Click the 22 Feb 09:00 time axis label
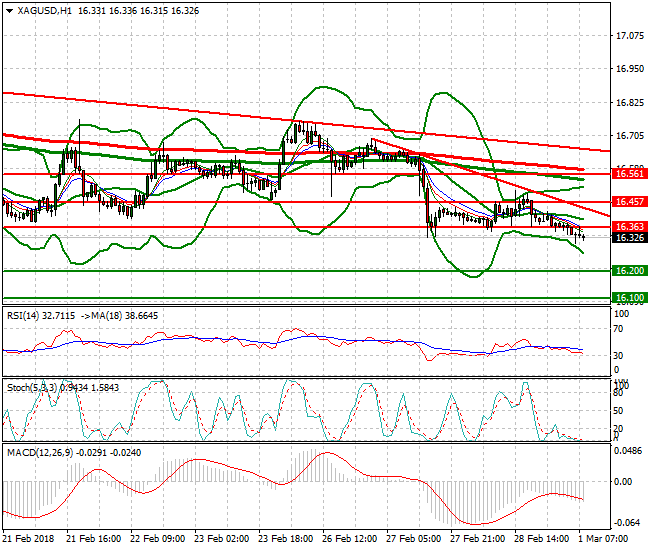The image size is (650, 550). tap(158, 539)
